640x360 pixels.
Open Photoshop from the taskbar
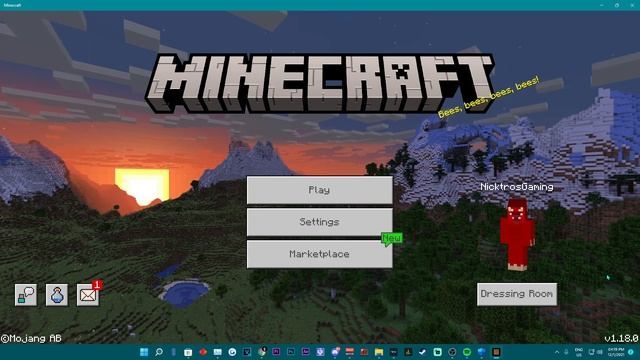291,352
